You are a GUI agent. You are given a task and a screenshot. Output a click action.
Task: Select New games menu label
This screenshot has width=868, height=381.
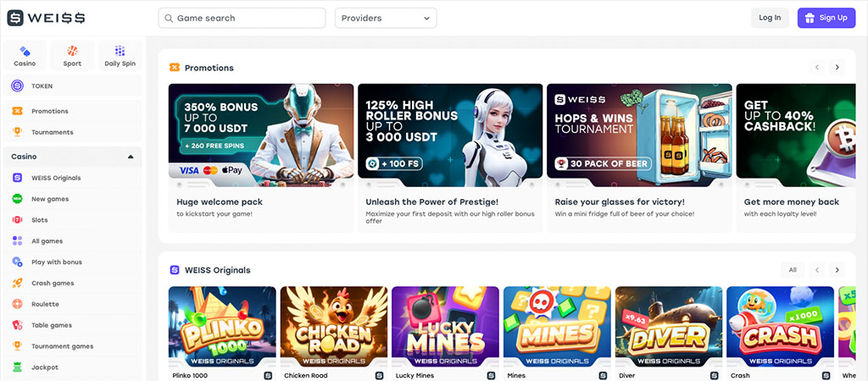tap(50, 198)
